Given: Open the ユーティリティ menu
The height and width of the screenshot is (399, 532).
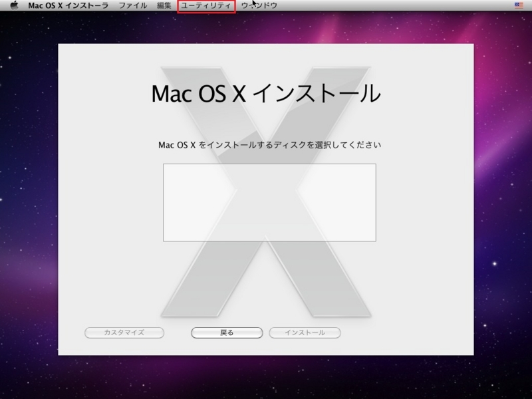Looking at the screenshot, I should coord(206,5).
